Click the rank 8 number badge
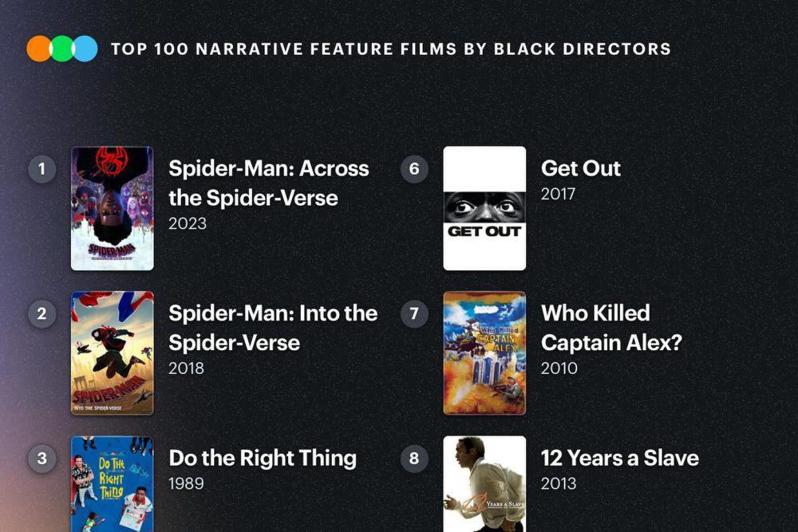Image resolution: width=798 pixels, height=532 pixels. 413,458
